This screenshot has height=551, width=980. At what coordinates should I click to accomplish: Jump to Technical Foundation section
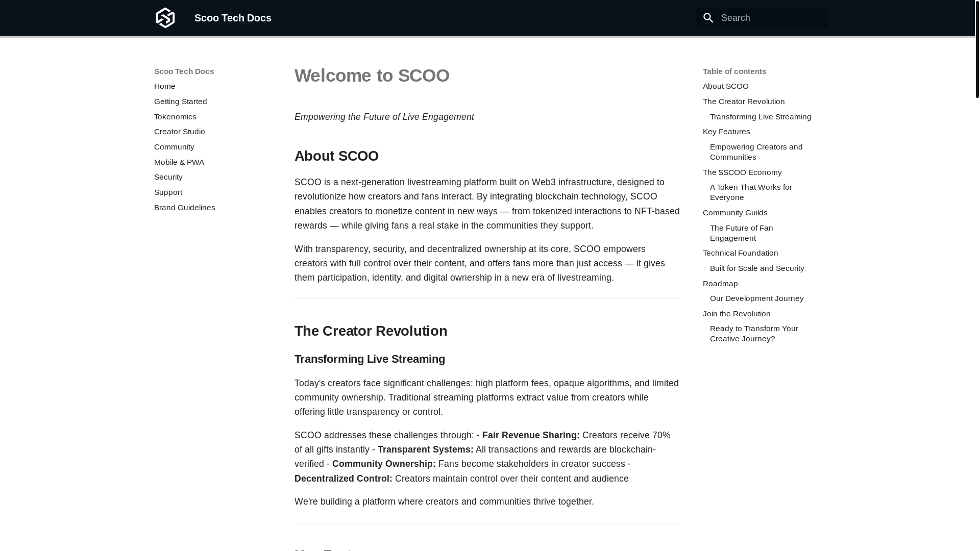741,253
